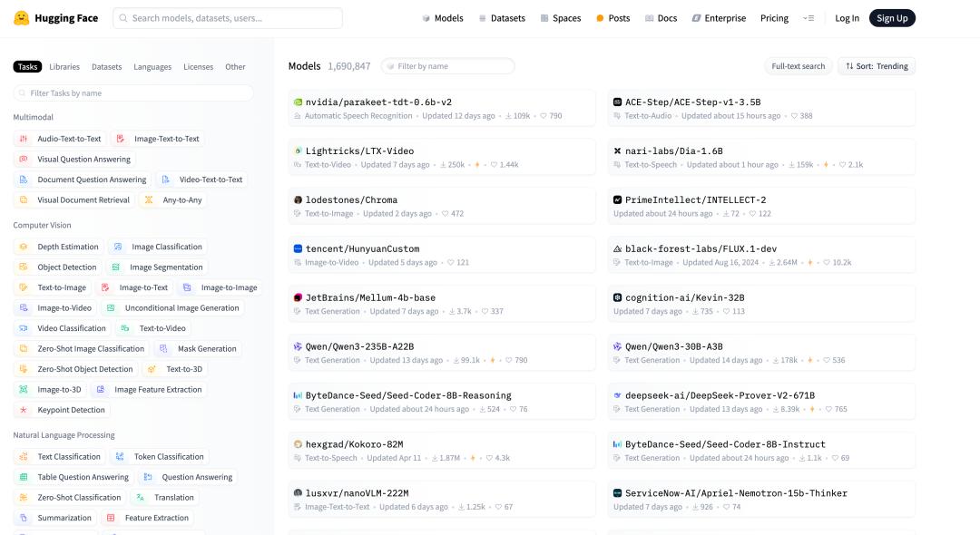Click the Hugging Face logo emoji
This screenshot has width=980, height=535.
(x=21, y=18)
